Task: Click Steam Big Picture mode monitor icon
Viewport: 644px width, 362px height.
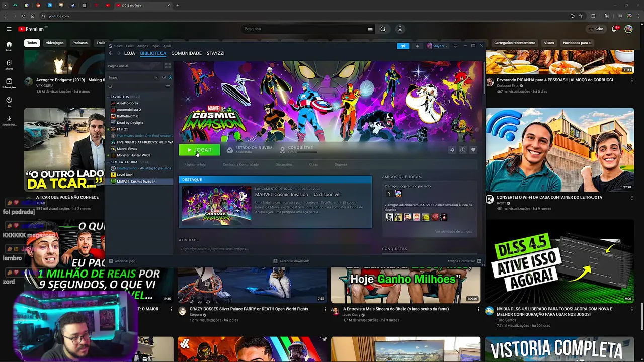Action: tap(455, 46)
